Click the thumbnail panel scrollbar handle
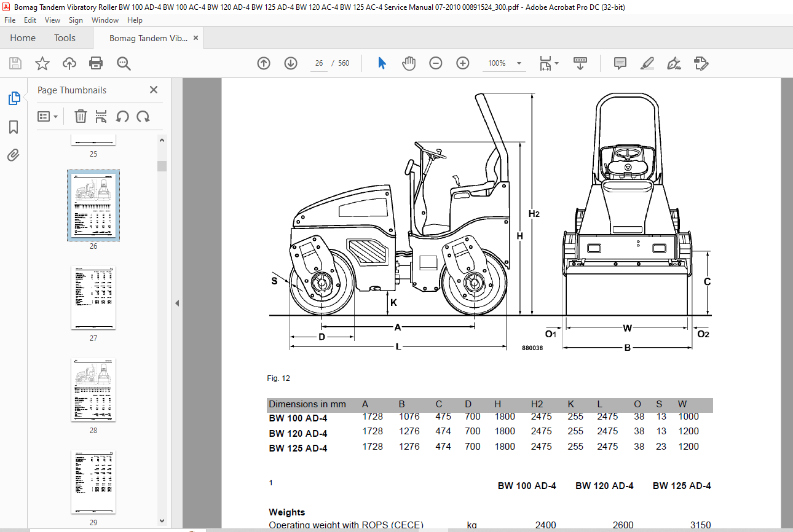This screenshot has height=532, width=793. (x=162, y=166)
